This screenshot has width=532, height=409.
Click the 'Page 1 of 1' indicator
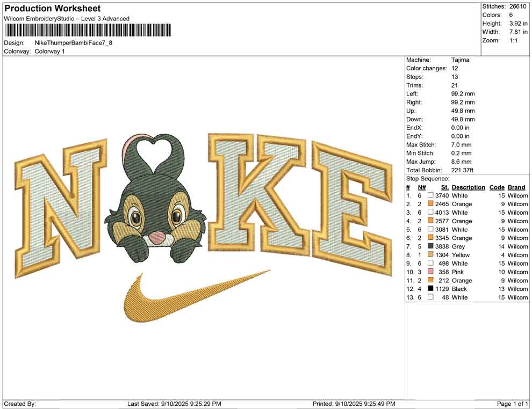pos(512,404)
